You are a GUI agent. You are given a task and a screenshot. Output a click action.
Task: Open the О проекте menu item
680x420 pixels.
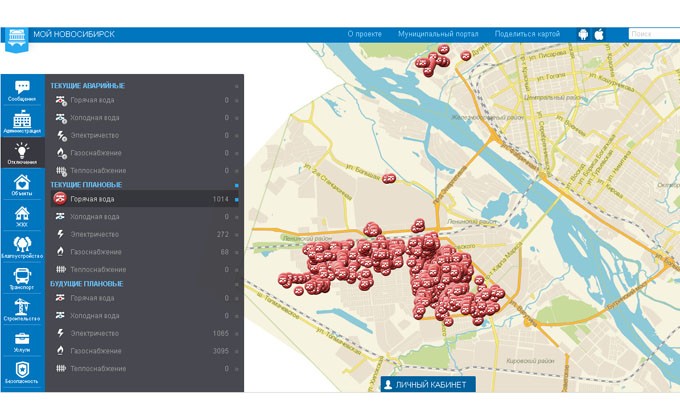point(364,34)
